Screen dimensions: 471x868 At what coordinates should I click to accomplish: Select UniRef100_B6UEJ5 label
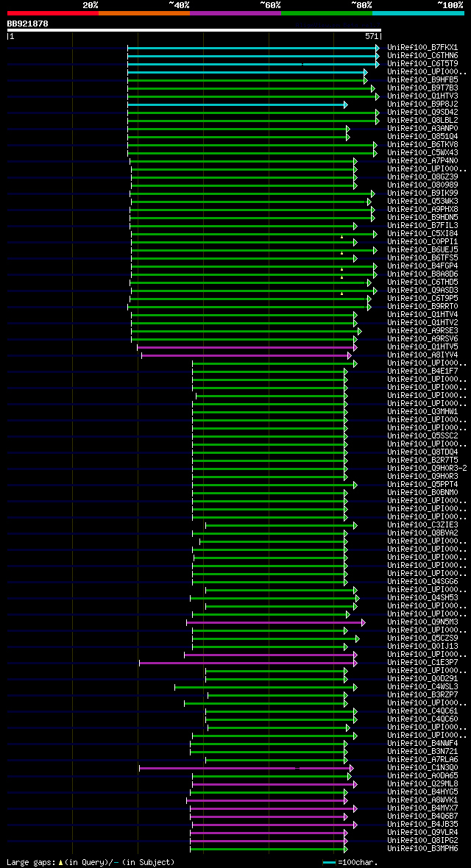point(422,249)
